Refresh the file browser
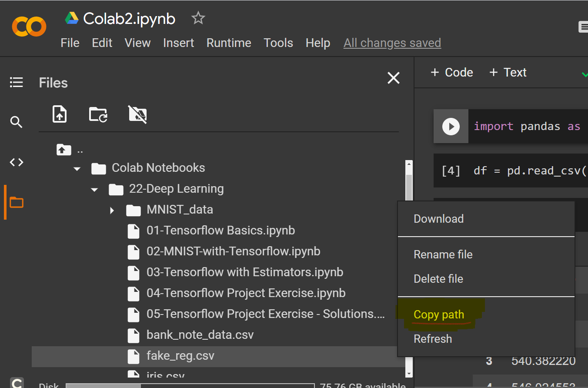 (x=98, y=114)
